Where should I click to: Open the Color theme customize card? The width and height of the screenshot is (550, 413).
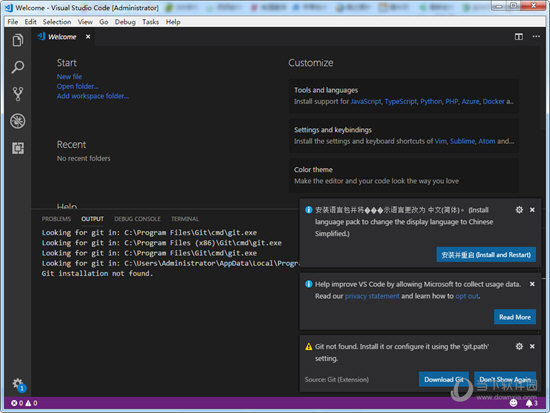tap(403, 175)
